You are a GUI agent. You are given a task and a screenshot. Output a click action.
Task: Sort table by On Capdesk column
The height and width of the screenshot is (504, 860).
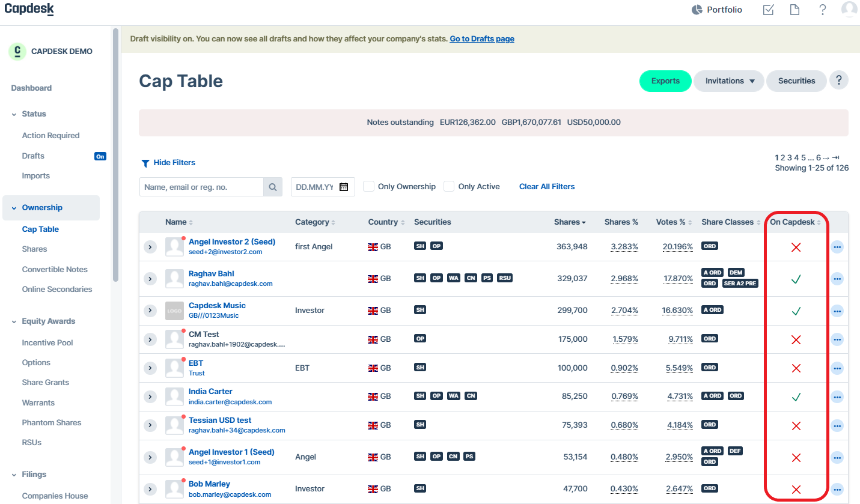(795, 222)
